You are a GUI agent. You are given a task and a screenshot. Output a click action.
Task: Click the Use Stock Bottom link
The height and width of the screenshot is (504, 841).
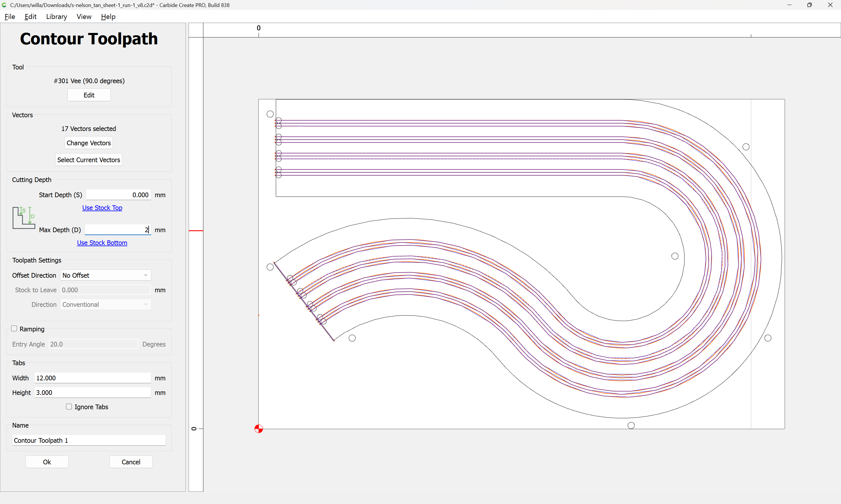pos(102,242)
